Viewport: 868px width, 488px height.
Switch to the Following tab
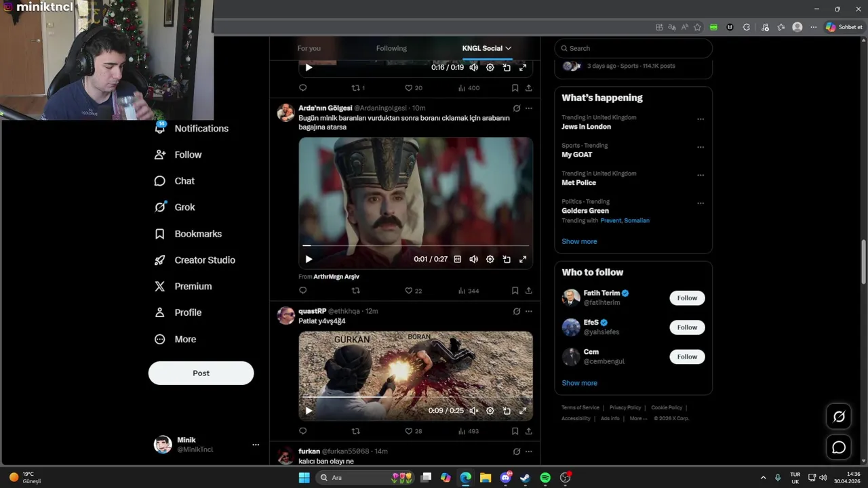(x=391, y=48)
